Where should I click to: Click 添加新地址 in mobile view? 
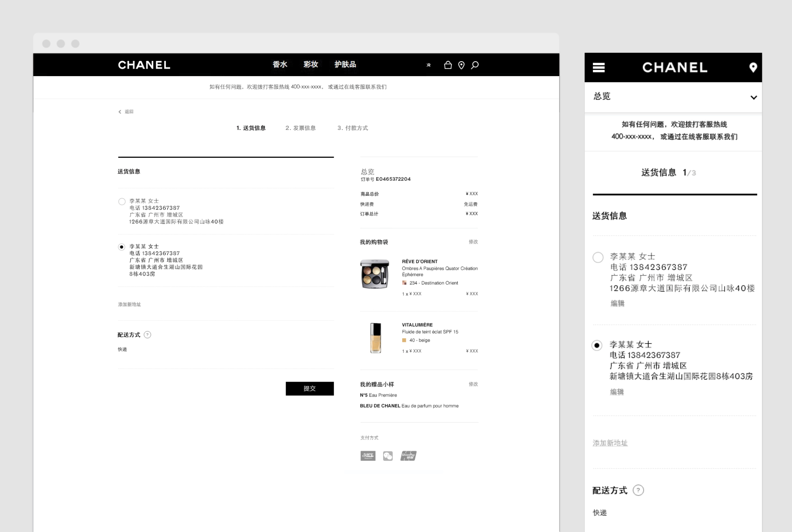(610, 443)
